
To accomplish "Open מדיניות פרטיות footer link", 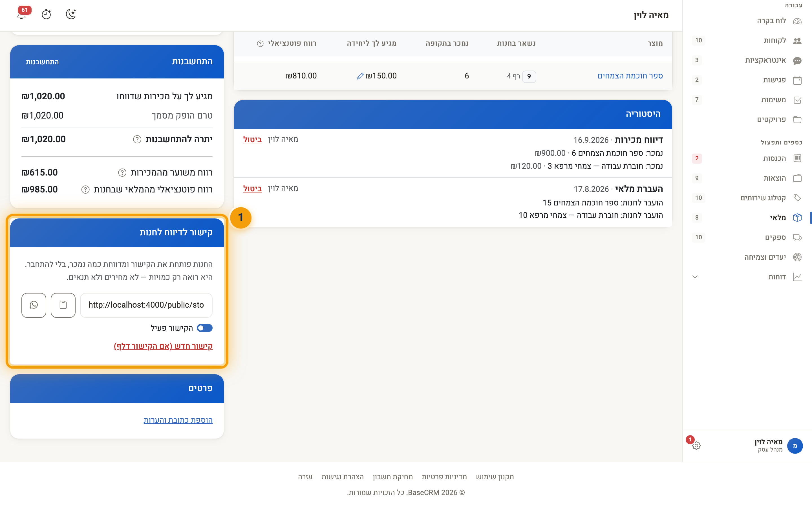I will [x=444, y=477].
